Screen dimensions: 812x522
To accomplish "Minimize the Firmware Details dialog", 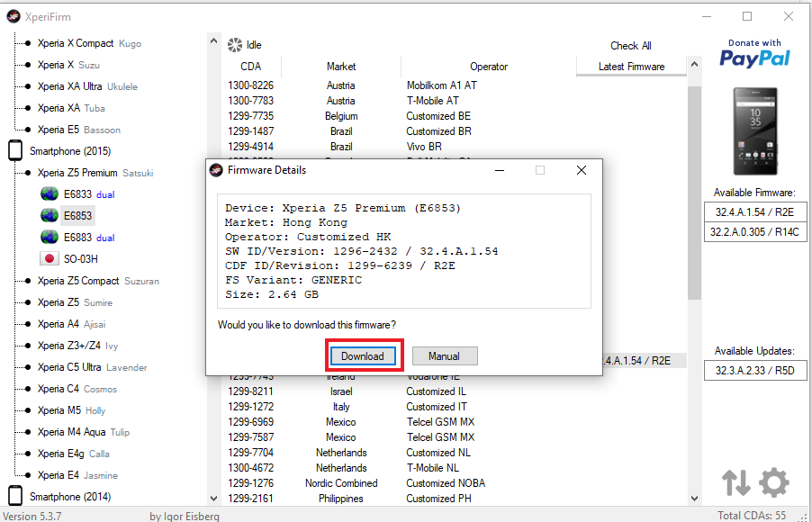I will [500, 170].
